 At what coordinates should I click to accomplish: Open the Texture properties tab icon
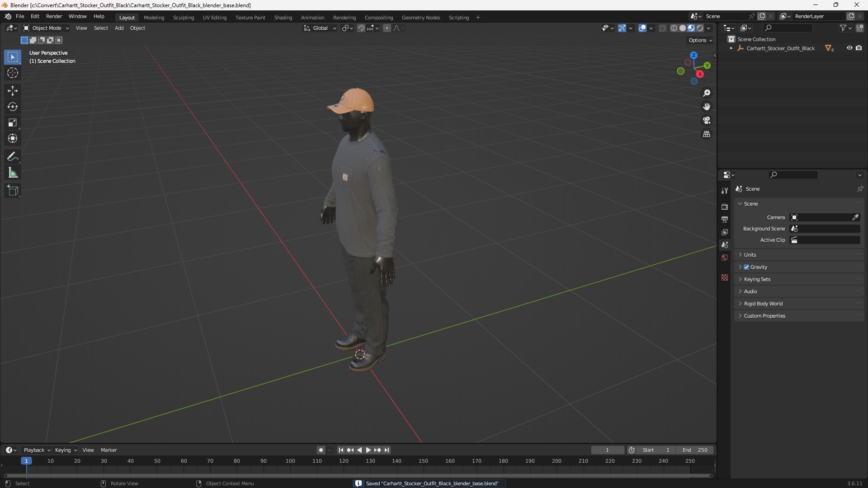click(725, 277)
